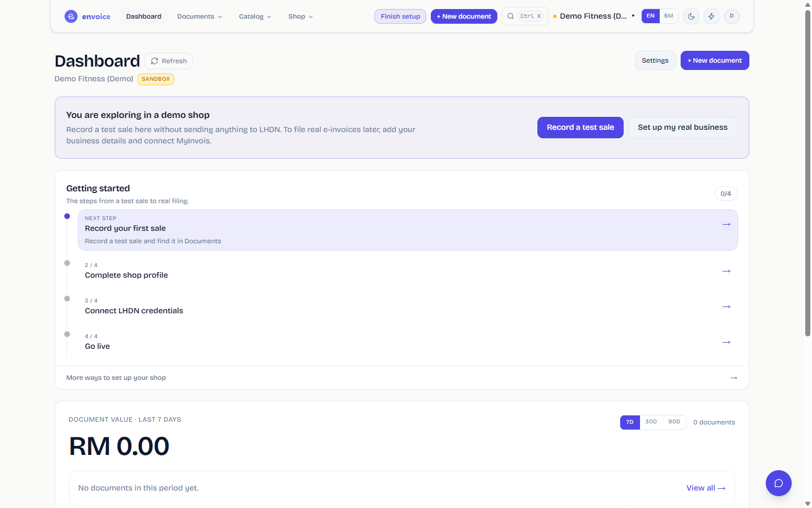
Task: Click arrow on Connect LHDN credentials row
Action: tap(726, 306)
